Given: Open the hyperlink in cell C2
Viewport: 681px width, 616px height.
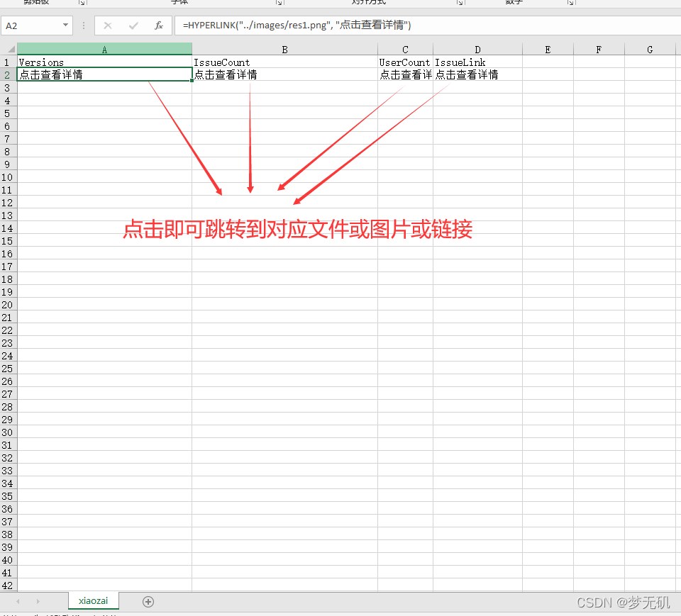Looking at the screenshot, I should [406, 74].
